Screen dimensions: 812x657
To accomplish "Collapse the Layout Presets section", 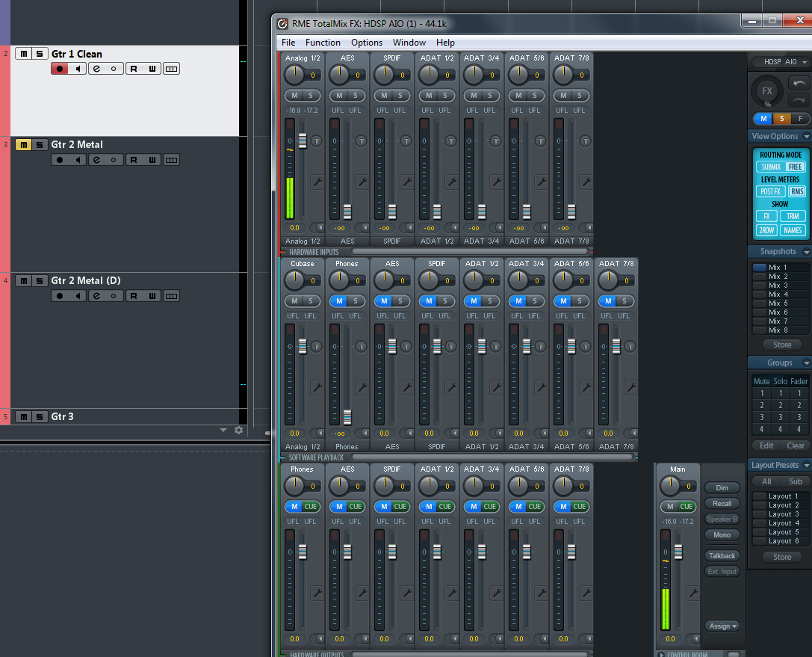I will pos(806,466).
